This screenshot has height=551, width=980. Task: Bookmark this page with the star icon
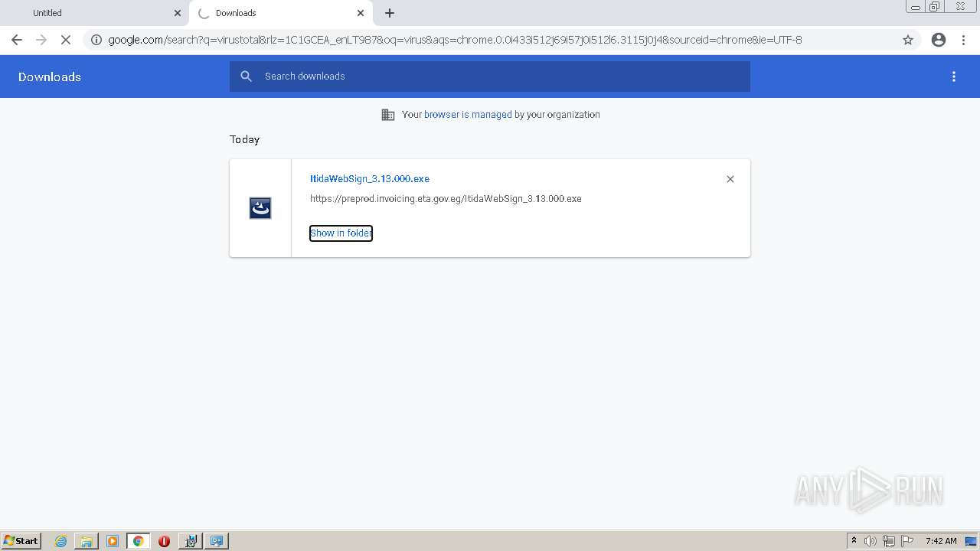(908, 40)
